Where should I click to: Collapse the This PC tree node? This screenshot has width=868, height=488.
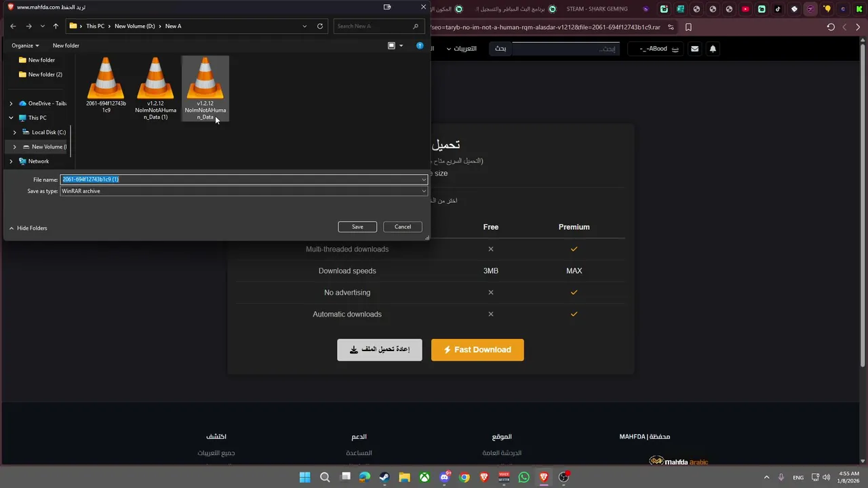pos(11,118)
